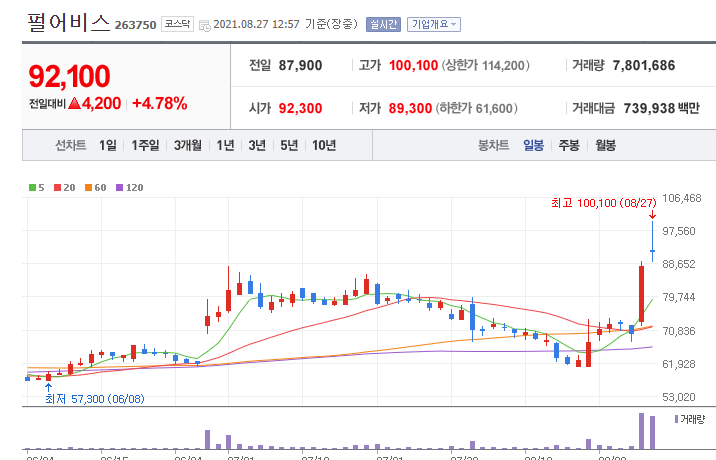Click the 펄어비스 stock name heading

(x=68, y=23)
